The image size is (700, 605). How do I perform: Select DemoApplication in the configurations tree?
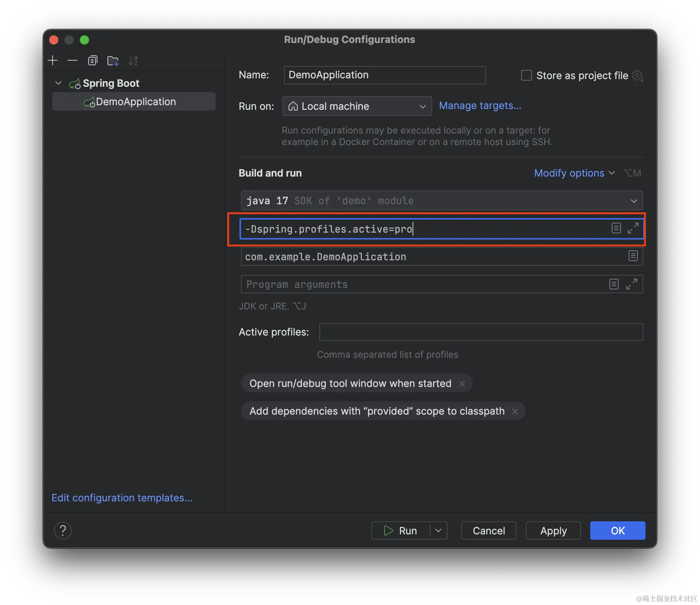(x=134, y=102)
